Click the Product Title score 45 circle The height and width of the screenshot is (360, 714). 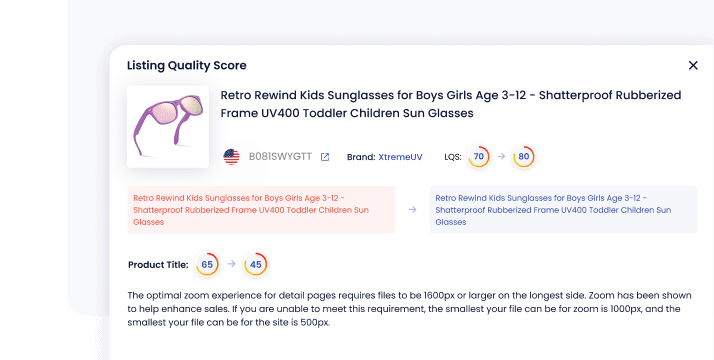(x=255, y=264)
